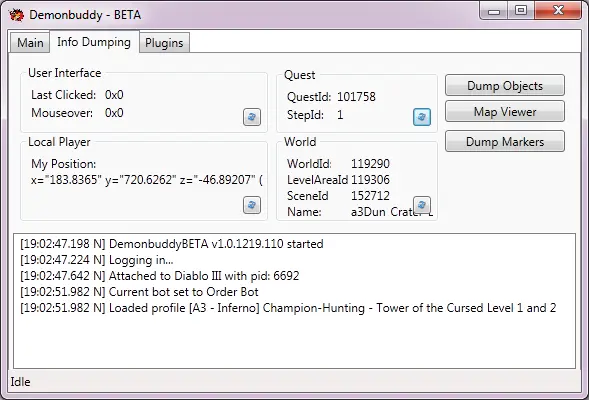Click the world name a3Dun Crater

392,212
